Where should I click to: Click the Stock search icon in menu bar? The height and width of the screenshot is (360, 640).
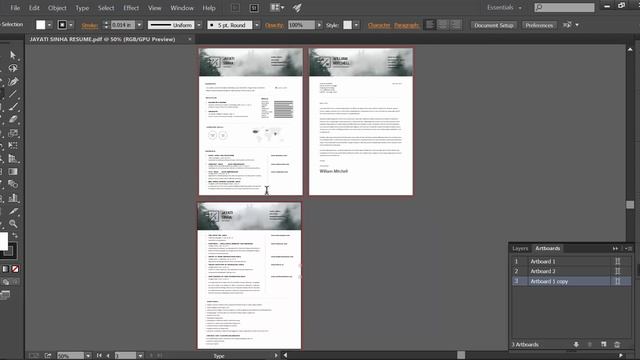tap(254, 8)
